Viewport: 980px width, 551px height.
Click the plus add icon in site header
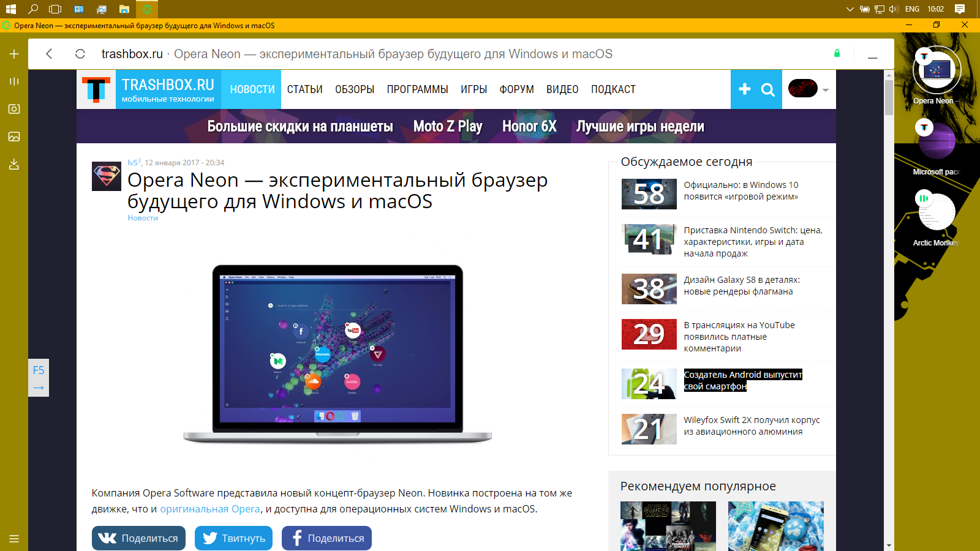tap(745, 89)
